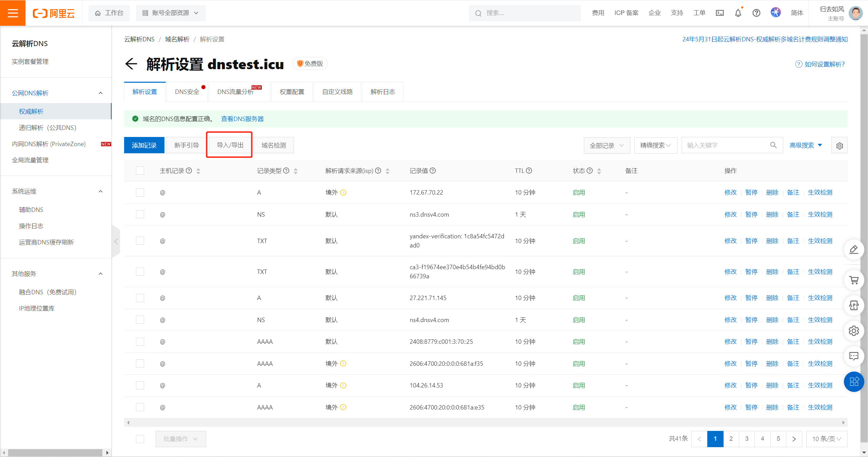Open the 查看DNS服务器 link
This screenshot has width=868, height=457.
[242, 119]
